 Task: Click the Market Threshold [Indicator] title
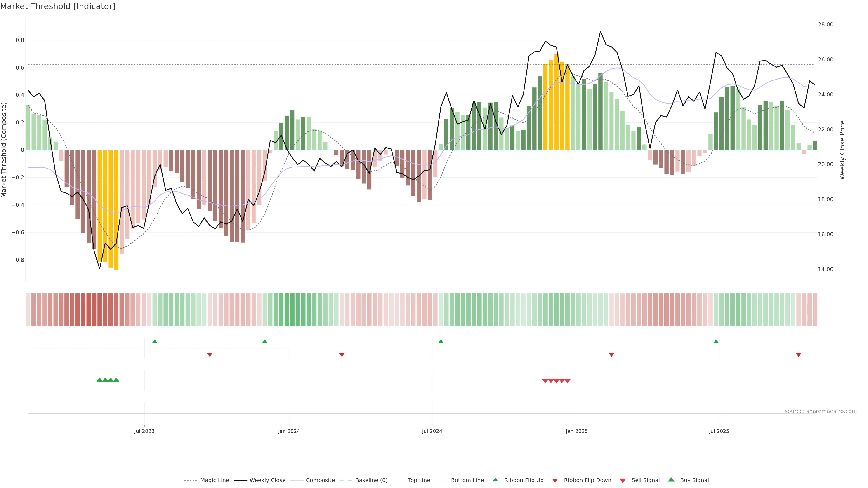coord(58,6)
